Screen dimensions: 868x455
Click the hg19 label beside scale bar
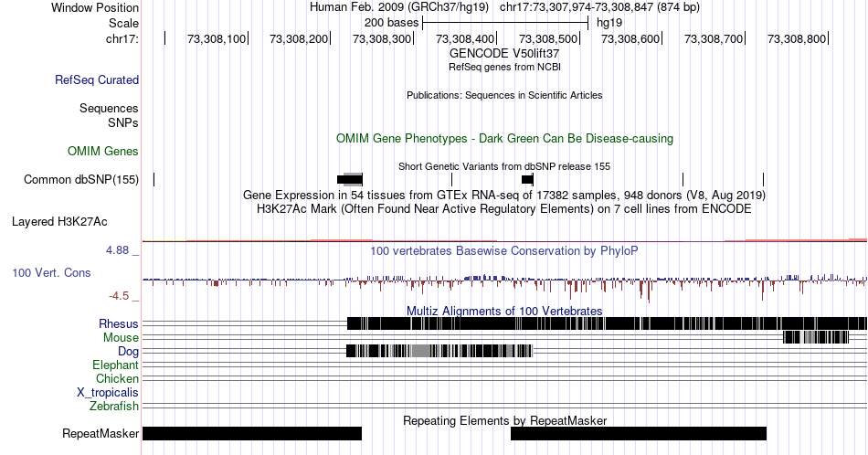(609, 23)
